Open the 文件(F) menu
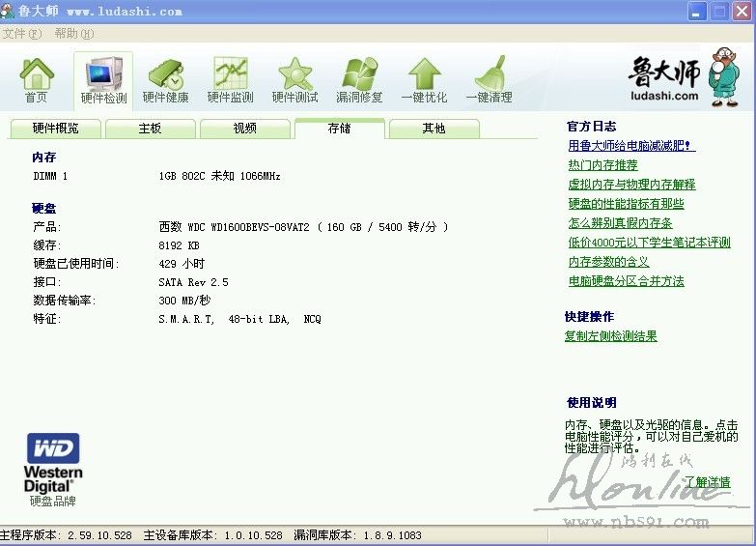 pyautogui.click(x=22, y=33)
